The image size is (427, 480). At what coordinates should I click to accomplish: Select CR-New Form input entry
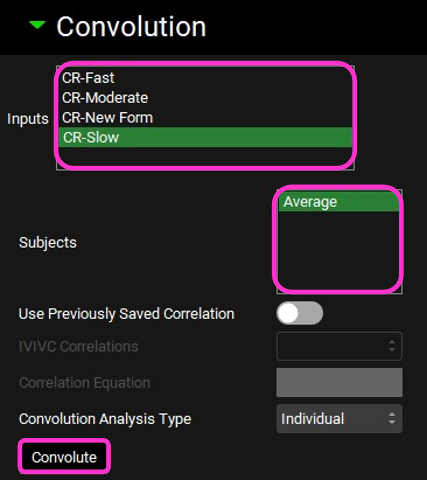pyautogui.click(x=205, y=118)
